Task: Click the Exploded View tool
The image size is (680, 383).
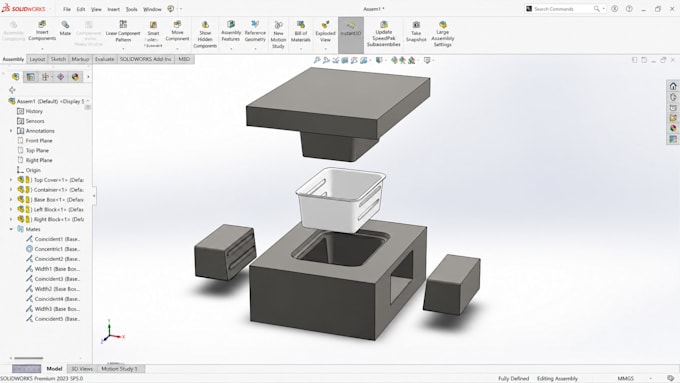Action: (x=325, y=31)
